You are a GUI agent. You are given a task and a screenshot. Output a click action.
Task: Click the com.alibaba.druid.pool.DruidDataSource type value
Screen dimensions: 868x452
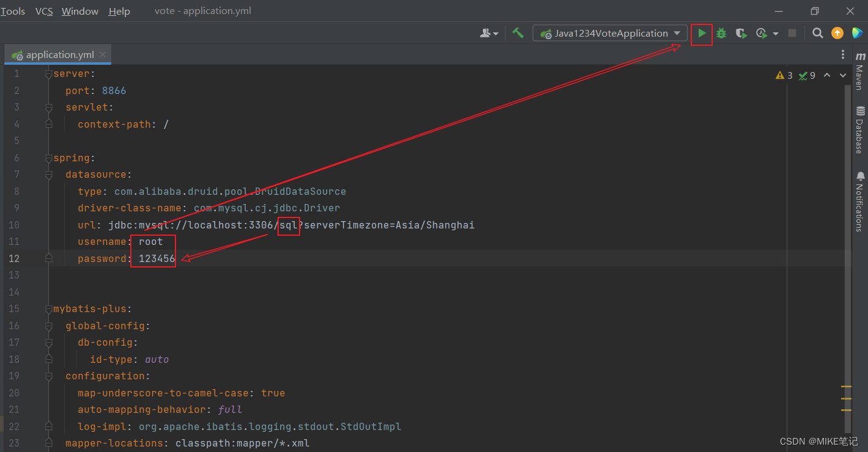pyautogui.click(x=230, y=191)
